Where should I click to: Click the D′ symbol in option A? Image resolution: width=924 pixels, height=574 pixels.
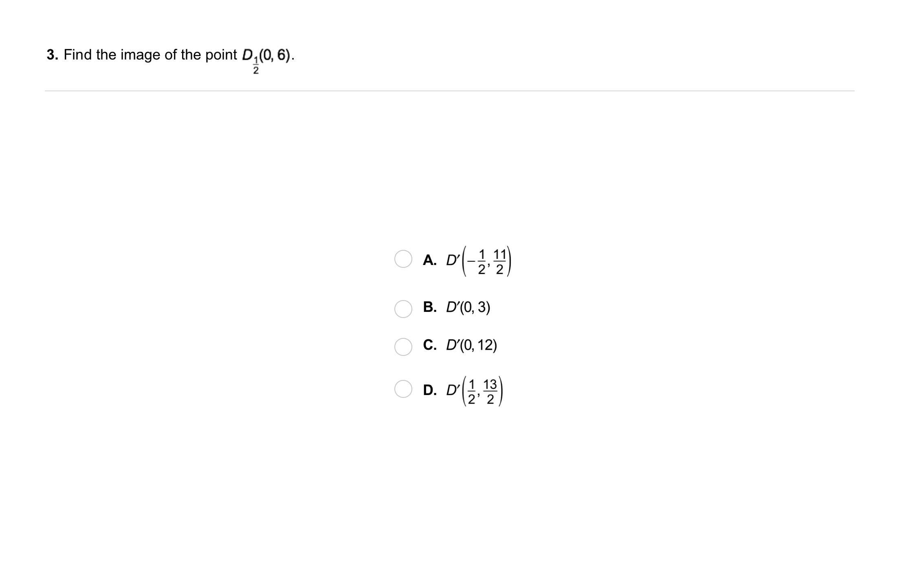coord(453,260)
